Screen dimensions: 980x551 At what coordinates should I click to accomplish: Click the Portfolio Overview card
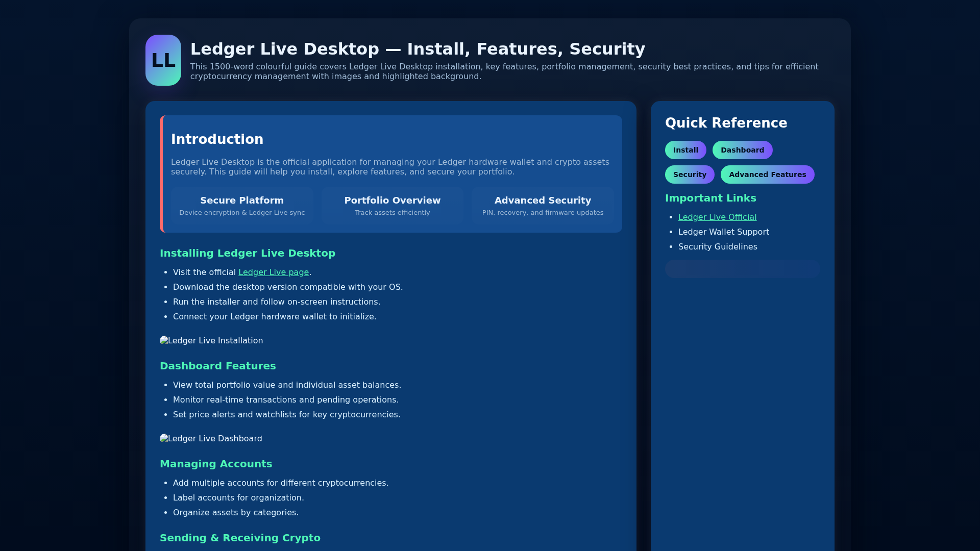[393, 206]
